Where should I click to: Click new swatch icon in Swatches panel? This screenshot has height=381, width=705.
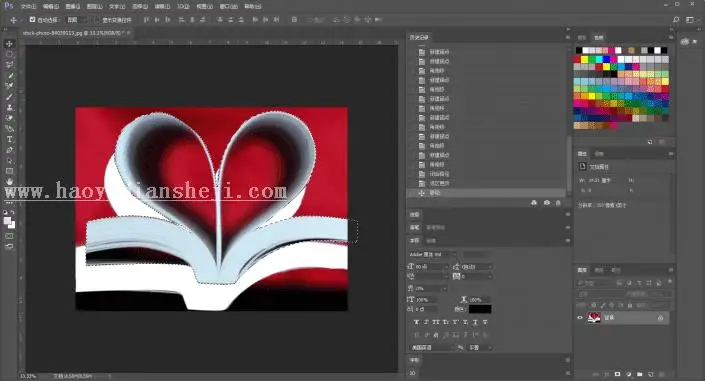[650, 142]
